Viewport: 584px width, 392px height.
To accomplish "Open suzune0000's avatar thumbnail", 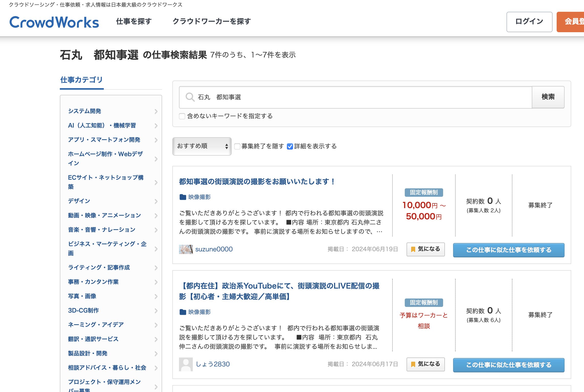I will tap(186, 249).
